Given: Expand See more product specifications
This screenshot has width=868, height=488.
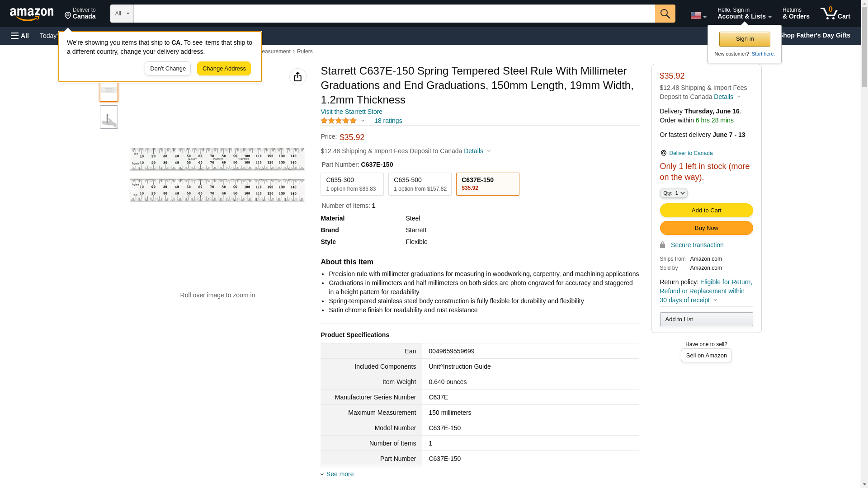Looking at the screenshot, I should click(340, 474).
